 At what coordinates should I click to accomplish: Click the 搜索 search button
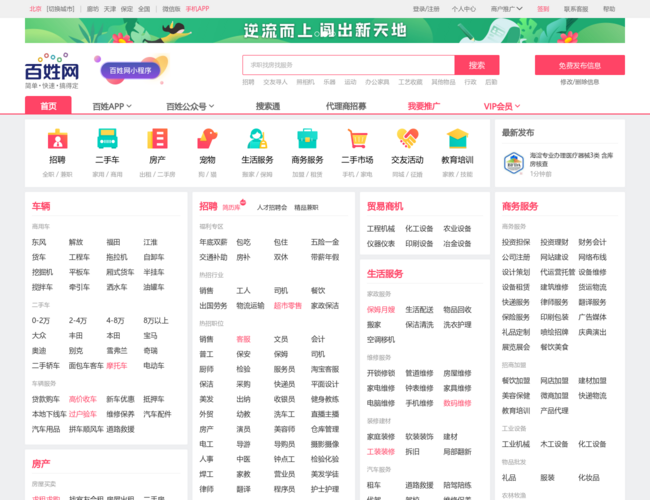[477, 65]
